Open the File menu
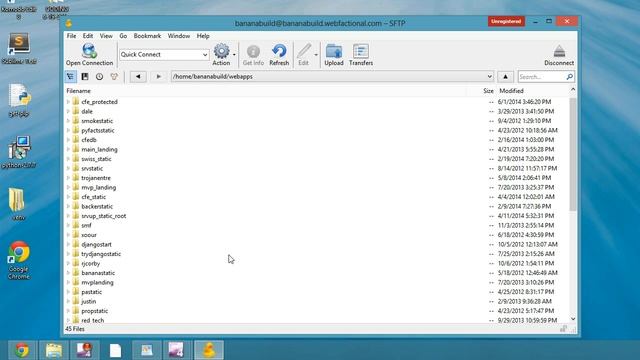The height and width of the screenshot is (360, 640). point(71,36)
